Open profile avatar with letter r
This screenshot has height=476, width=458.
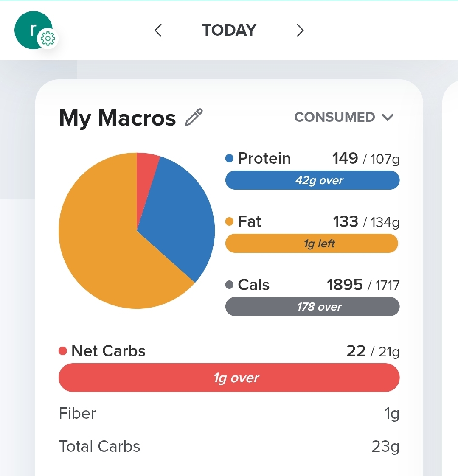coord(33,30)
